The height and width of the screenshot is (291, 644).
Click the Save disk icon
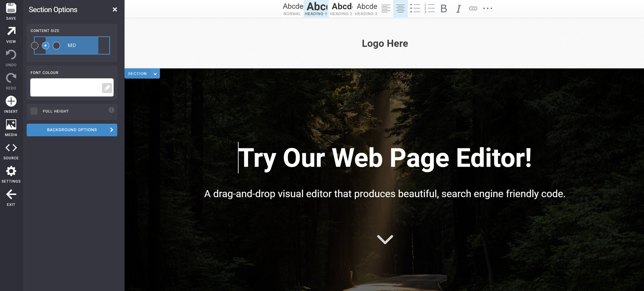[11, 8]
